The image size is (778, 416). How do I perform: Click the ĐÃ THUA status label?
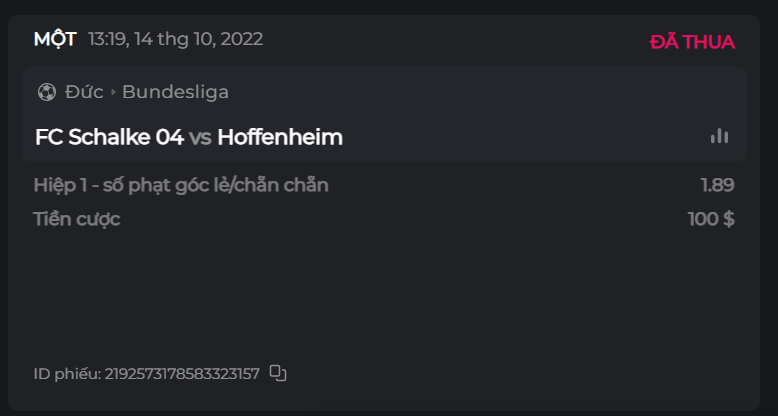[x=692, y=42]
